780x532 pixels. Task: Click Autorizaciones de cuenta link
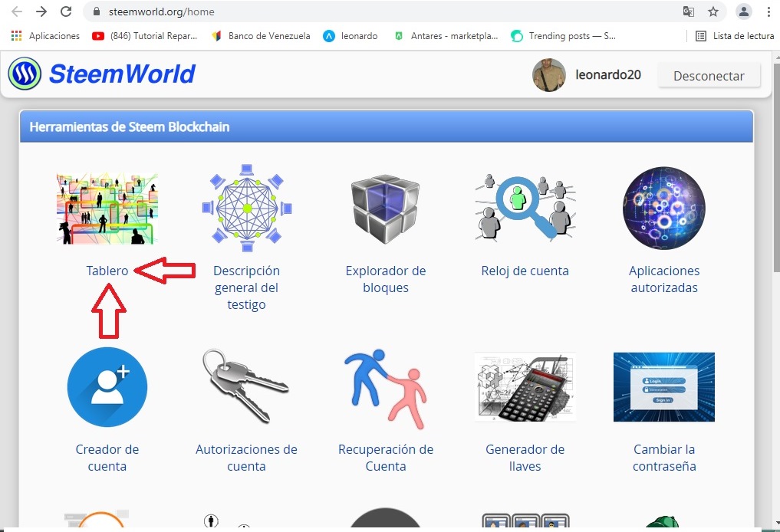246,458
